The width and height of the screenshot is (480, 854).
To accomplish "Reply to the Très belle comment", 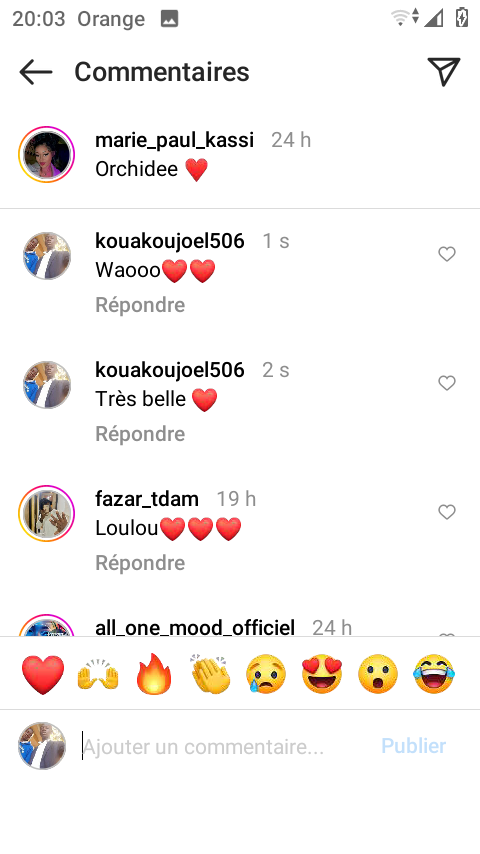I will [140, 434].
